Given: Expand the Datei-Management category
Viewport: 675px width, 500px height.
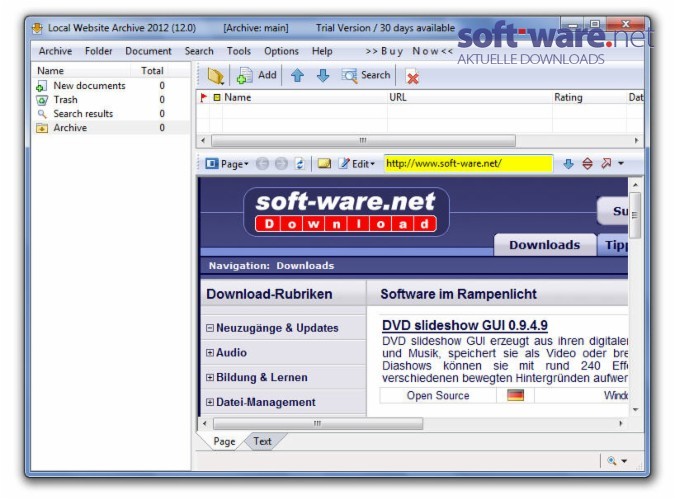Looking at the screenshot, I should coord(210,402).
